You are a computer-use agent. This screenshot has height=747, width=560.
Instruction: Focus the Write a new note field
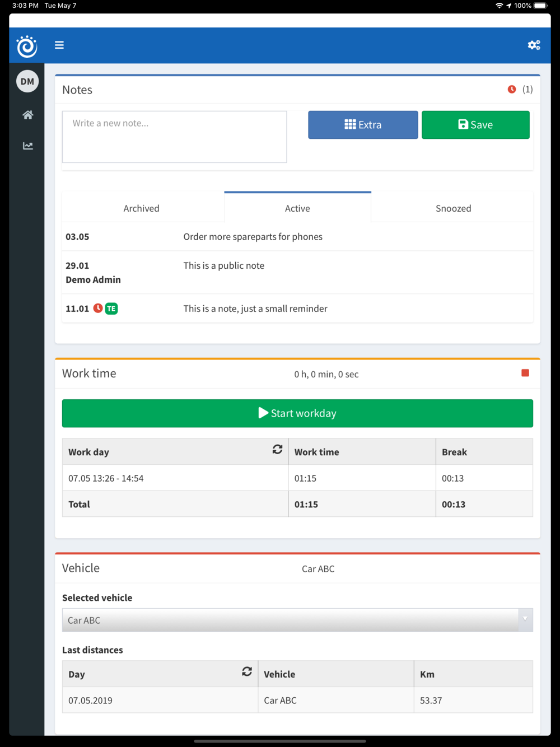click(175, 137)
